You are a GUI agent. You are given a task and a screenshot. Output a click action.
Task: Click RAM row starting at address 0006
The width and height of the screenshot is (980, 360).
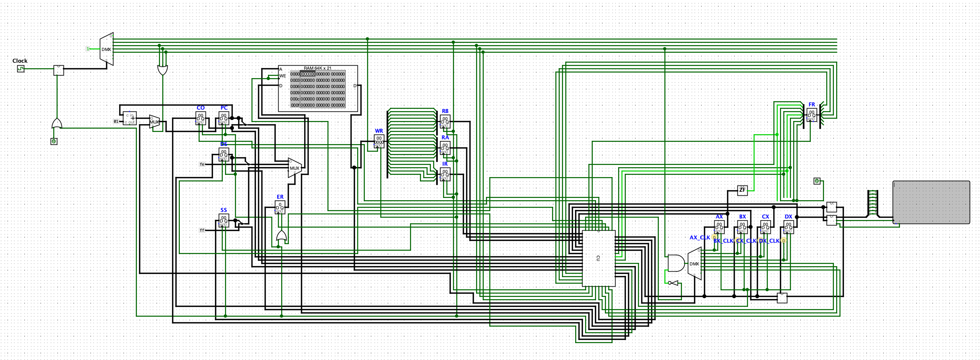(x=317, y=86)
